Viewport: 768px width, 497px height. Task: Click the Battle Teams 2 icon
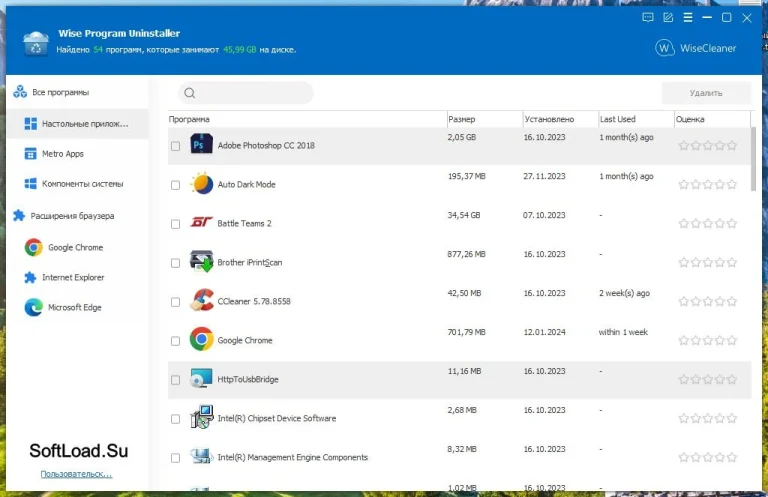(x=201, y=223)
